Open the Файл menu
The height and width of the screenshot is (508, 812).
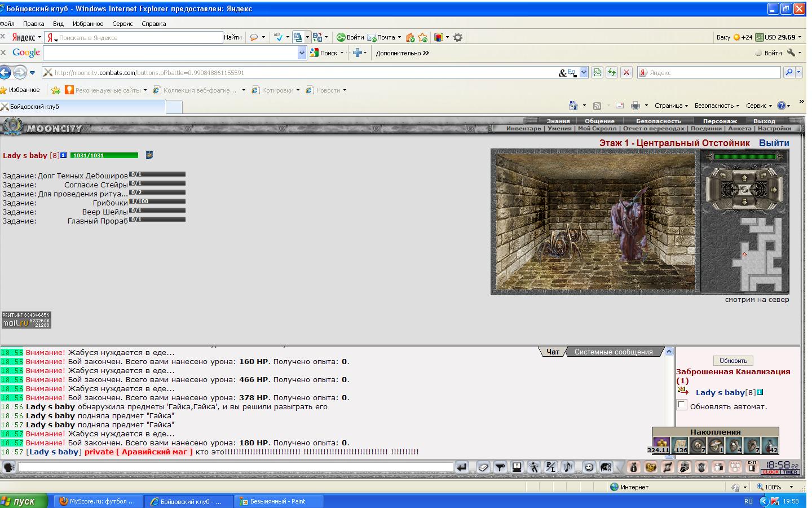[7, 24]
